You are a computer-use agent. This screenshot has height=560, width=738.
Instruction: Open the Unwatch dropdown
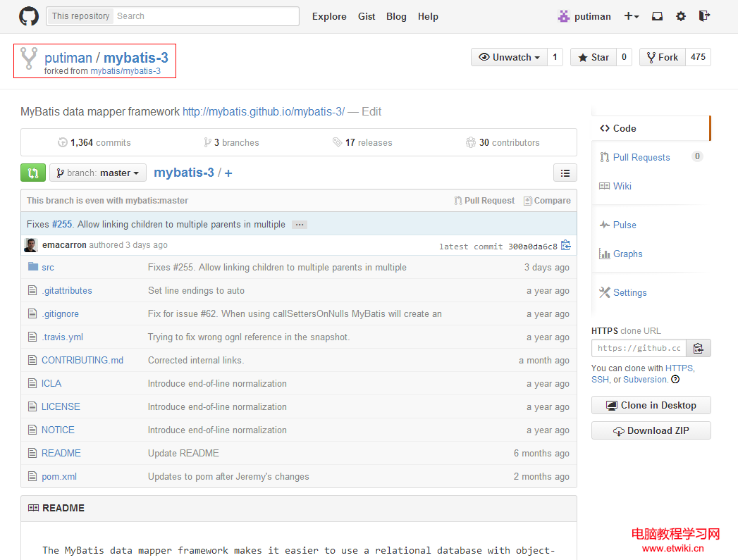pos(509,57)
